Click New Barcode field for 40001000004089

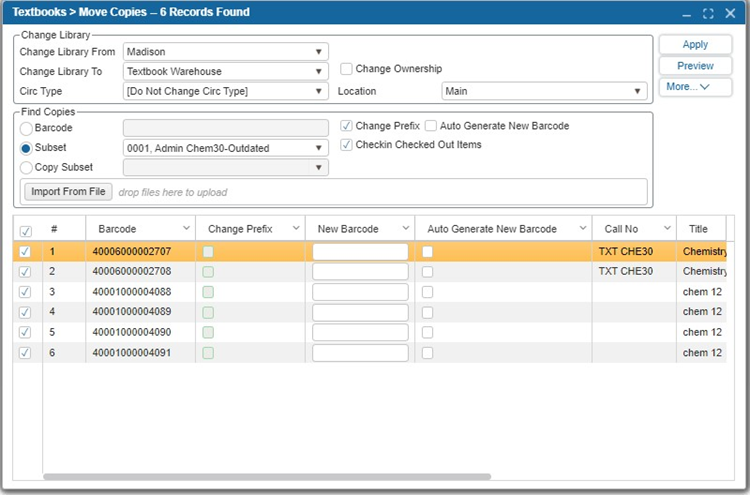(360, 312)
